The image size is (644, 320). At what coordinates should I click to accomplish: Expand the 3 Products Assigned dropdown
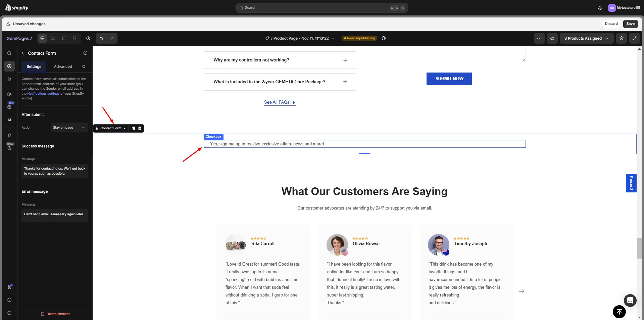click(x=586, y=38)
